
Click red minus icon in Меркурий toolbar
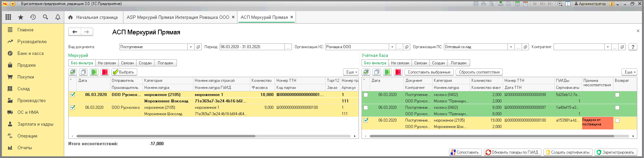[x=105, y=72]
